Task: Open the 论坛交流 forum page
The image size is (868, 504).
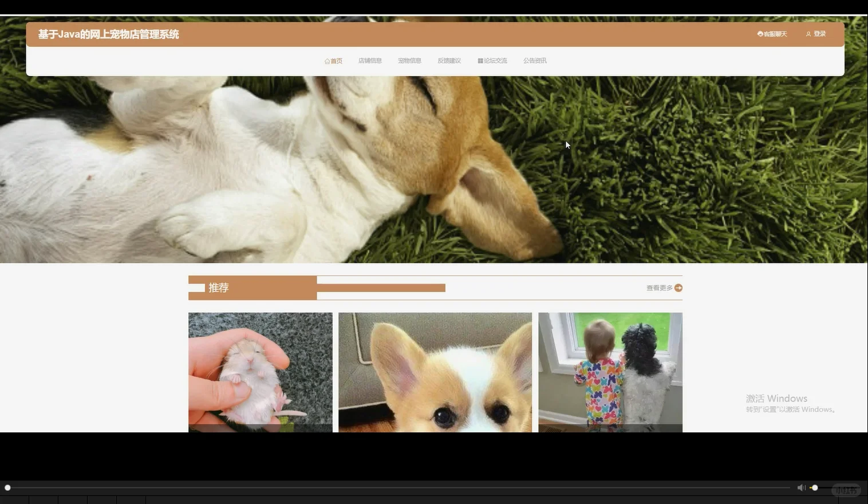Action: [x=492, y=61]
